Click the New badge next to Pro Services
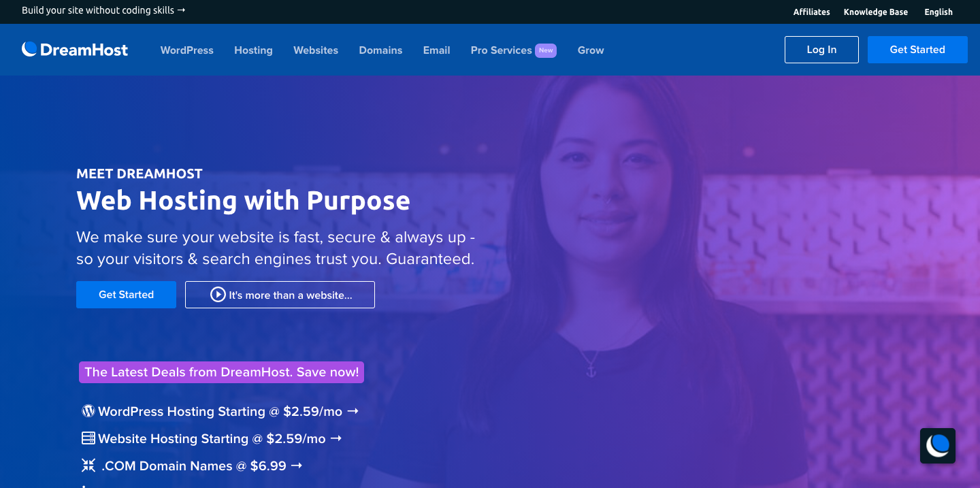Image resolution: width=980 pixels, height=488 pixels. (546, 50)
